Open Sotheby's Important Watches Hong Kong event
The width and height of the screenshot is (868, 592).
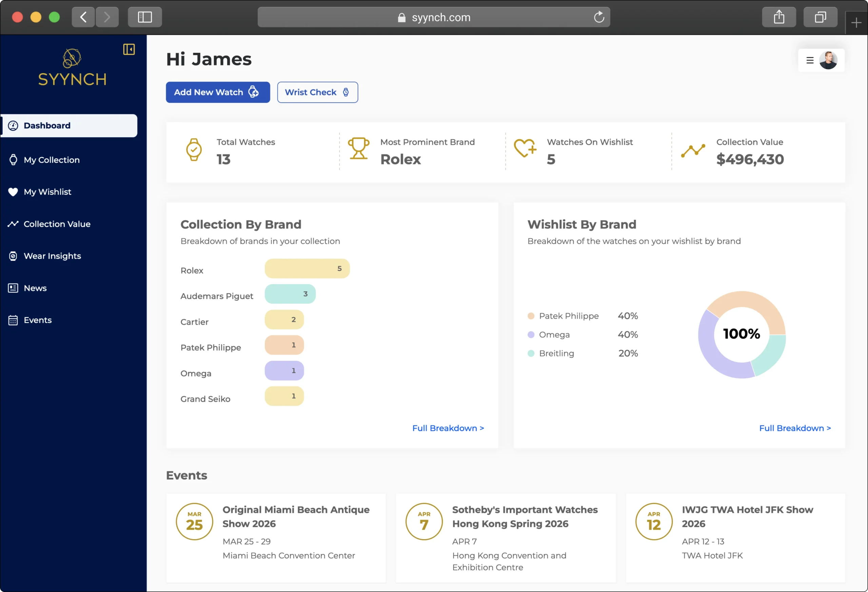[506, 538]
